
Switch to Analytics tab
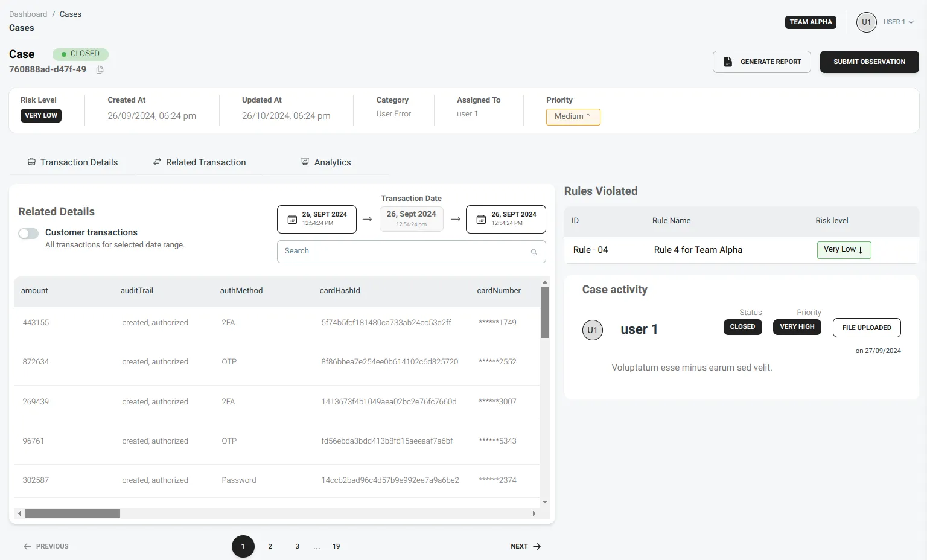point(326,162)
